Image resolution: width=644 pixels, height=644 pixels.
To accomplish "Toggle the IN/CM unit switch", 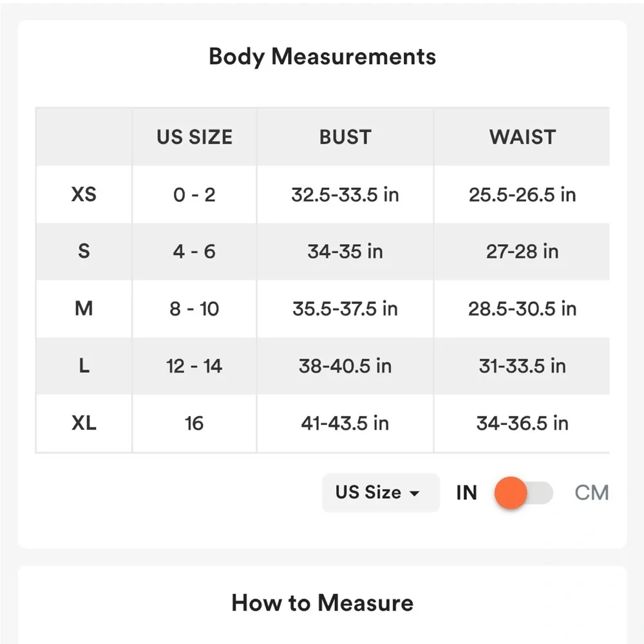I will click(523, 493).
